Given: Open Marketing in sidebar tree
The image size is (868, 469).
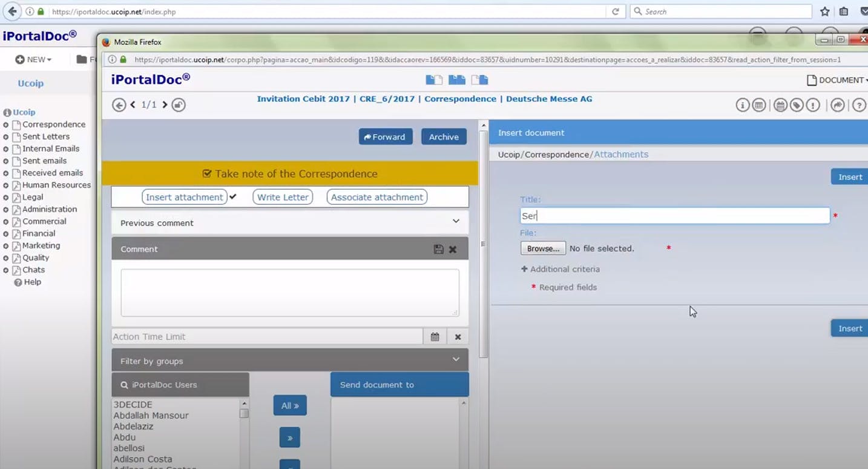Looking at the screenshot, I should click(41, 245).
